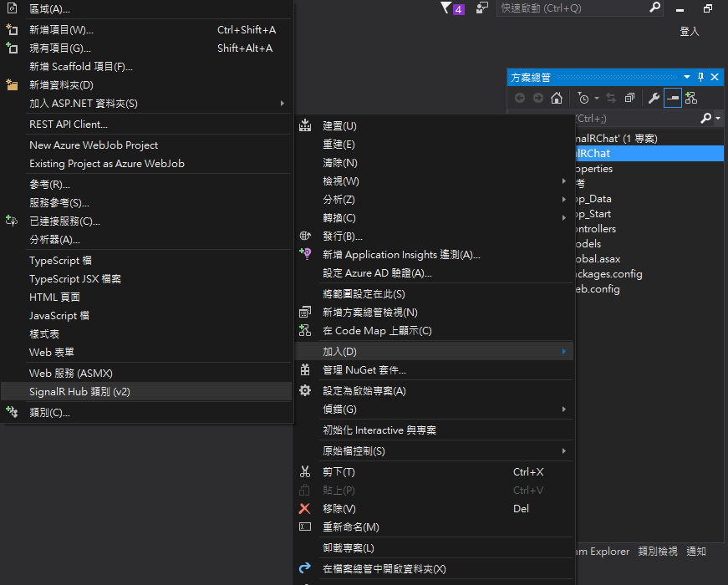Screen dimensions: 728x585
Task: Click the Solution Explorer home icon
Action: [556, 98]
